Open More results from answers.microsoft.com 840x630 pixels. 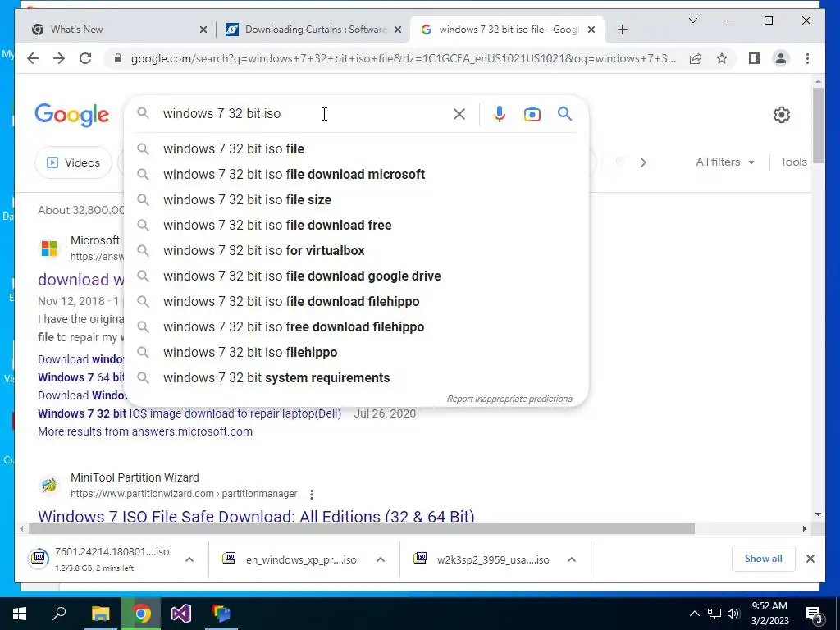click(144, 431)
